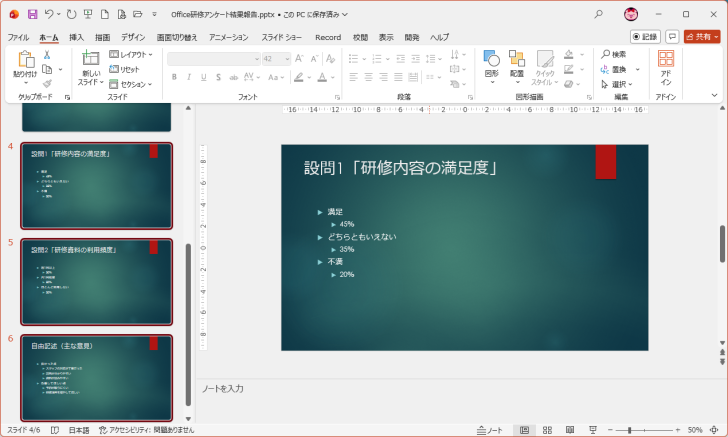Toggle the ノート notes pane
The height and width of the screenshot is (437, 728).
coord(490,430)
